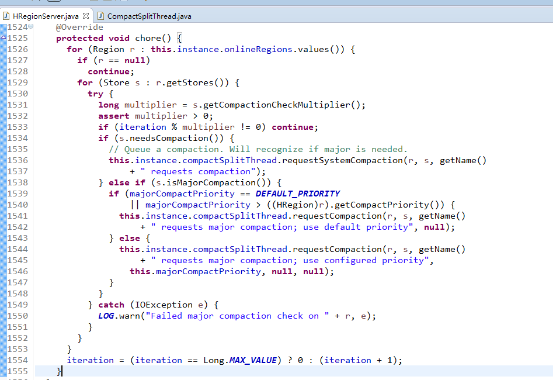Click the 'MAX_VALUE' constant
Screen dimensions: 553x380
pyautogui.click(x=253, y=360)
